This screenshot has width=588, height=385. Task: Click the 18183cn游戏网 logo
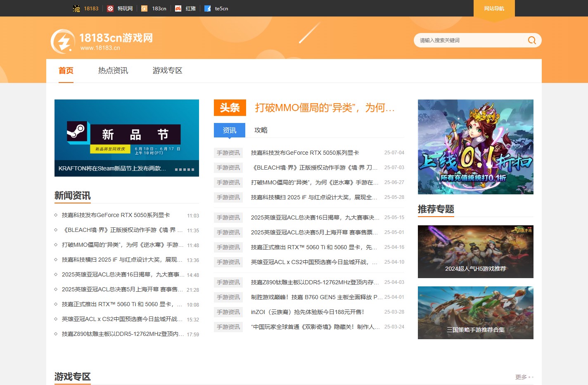coord(102,41)
